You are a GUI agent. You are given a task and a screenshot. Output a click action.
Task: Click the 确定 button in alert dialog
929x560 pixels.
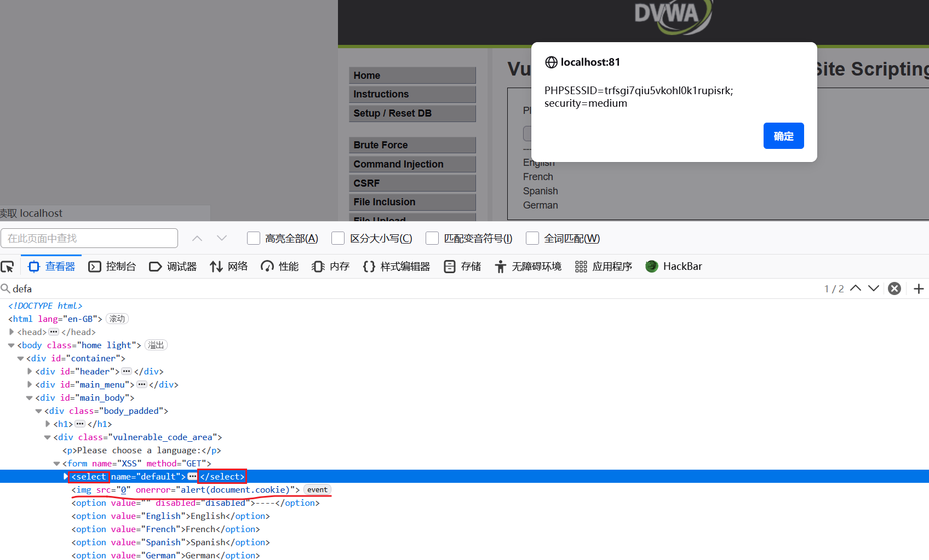[x=783, y=136]
